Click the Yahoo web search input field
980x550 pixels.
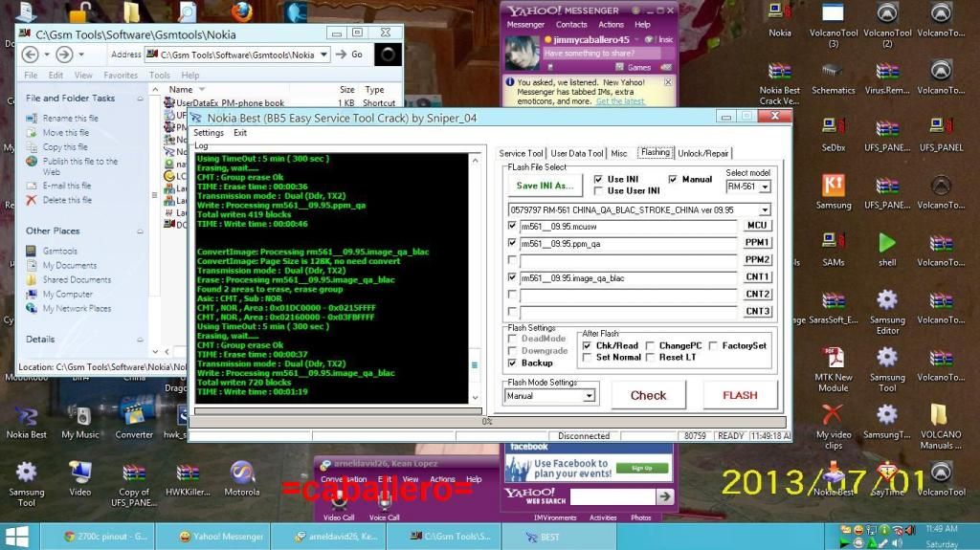tap(579, 496)
